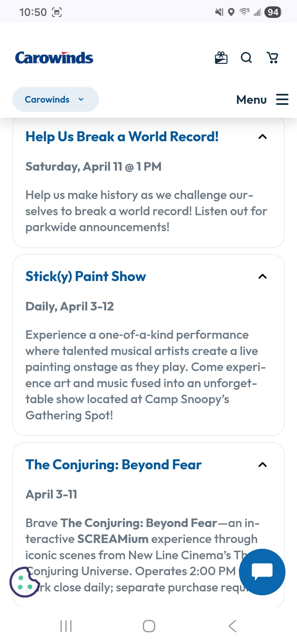Collapse The Conjuring: Beyond Fear chevron
This screenshot has width=297, height=644.
pyautogui.click(x=263, y=465)
